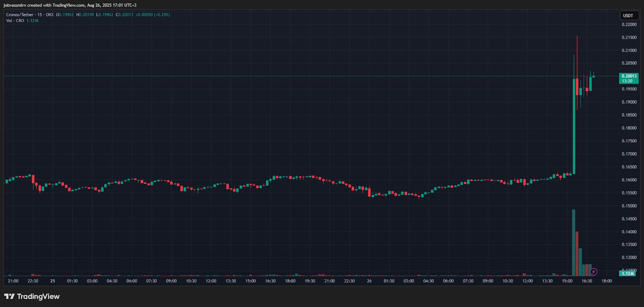Click the 26 date label on time axis
Image resolution: width=644 pixels, height=307 pixels.
pyautogui.click(x=369, y=281)
